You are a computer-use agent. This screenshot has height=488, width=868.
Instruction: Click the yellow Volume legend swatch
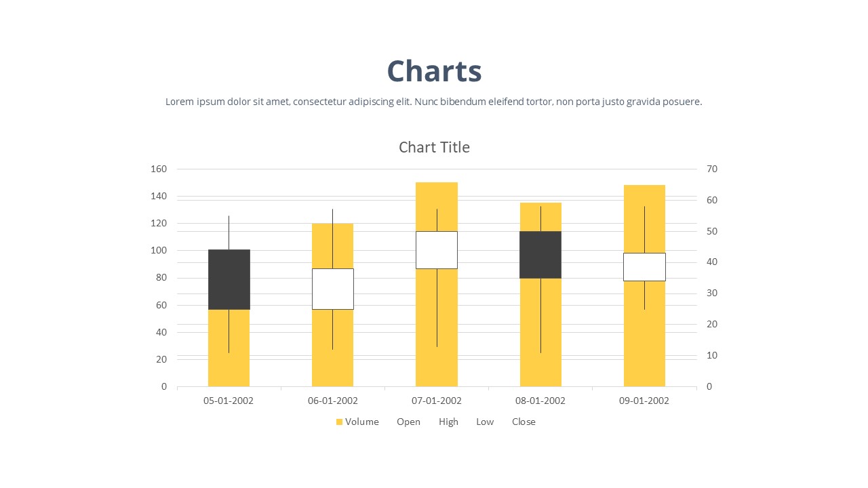[x=339, y=422]
